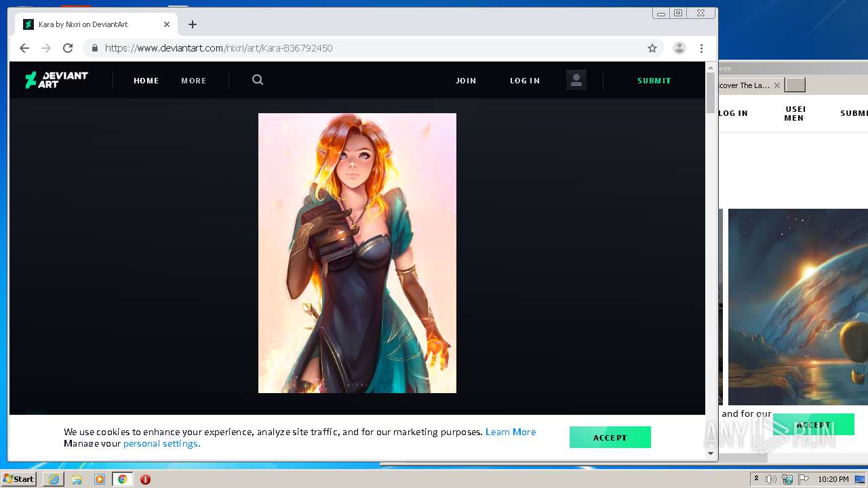
Task: Click Opera icon in taskbar
Action: click(145, 479)
